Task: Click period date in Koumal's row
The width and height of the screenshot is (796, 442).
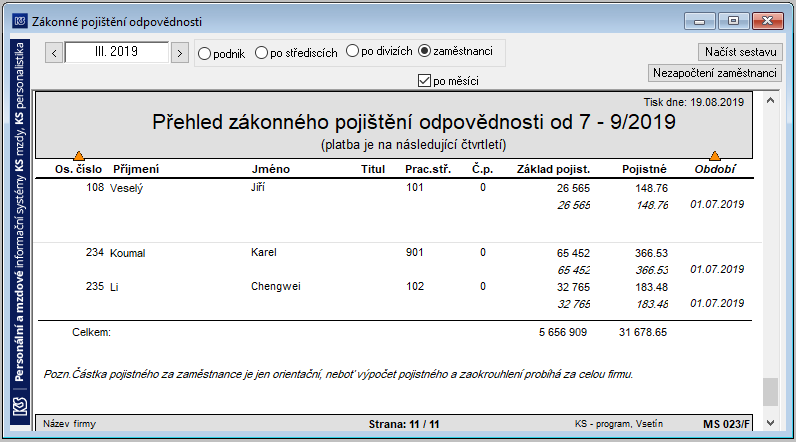Action: [717, 269]
